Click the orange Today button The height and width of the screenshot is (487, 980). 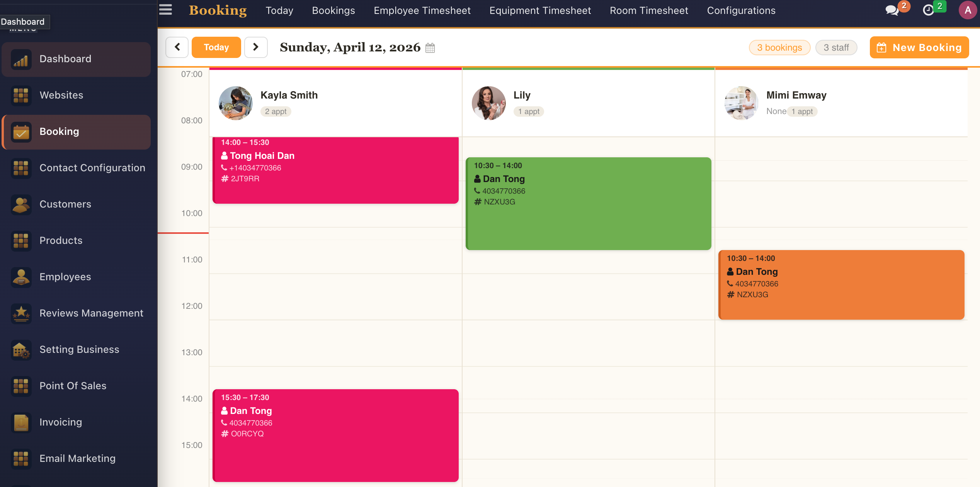coord(216,47)
